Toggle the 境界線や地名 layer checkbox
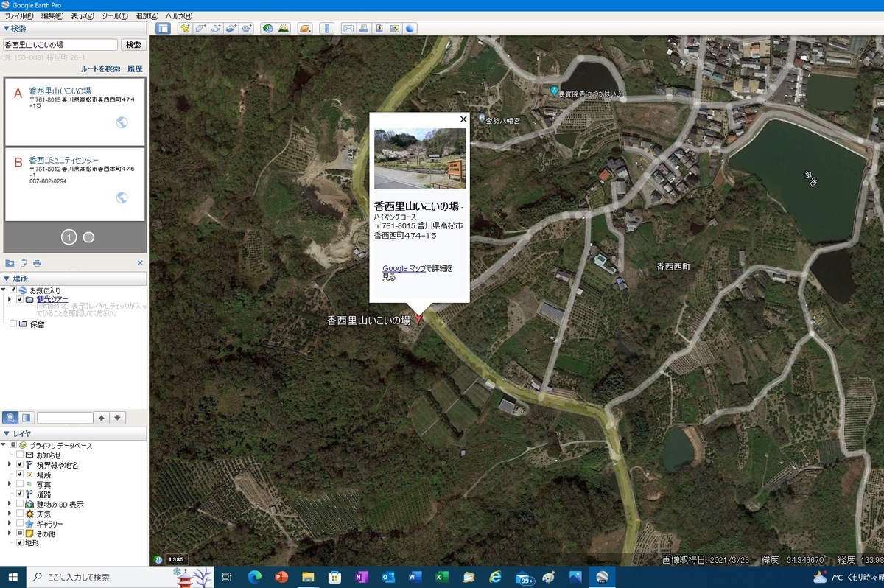884x588 pixels. point(20,465)
